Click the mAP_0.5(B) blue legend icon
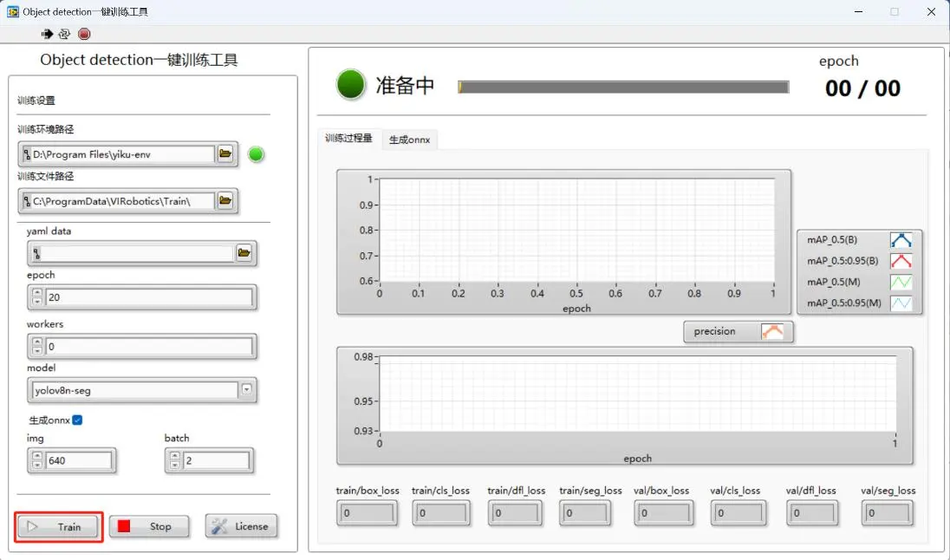This screenshot has width=950, height=560. [x=901, y=240]
